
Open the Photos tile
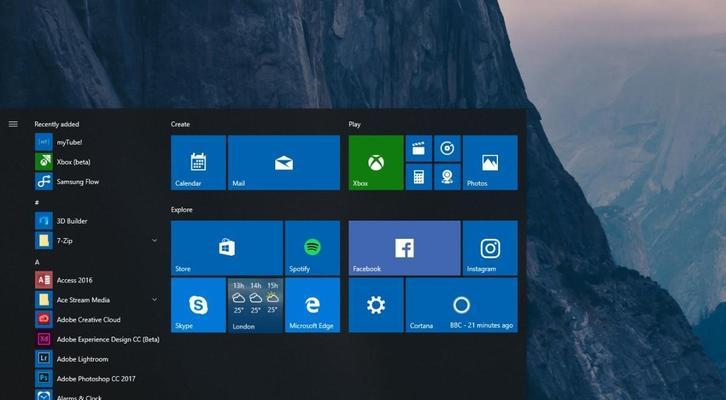[x=490, y=162]
